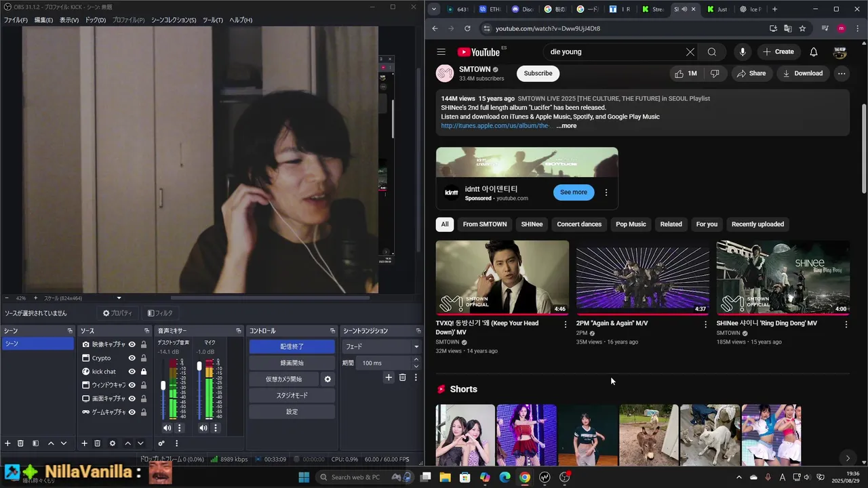Delete the selected scene trash icon
This screenshot has height=488, width=868.
20,443
